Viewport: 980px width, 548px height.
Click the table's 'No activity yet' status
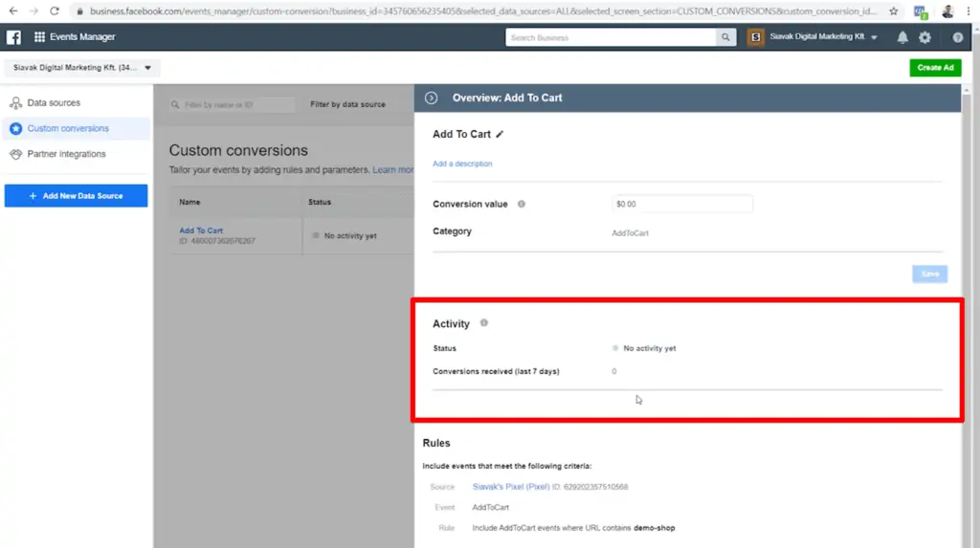[350, 235]
